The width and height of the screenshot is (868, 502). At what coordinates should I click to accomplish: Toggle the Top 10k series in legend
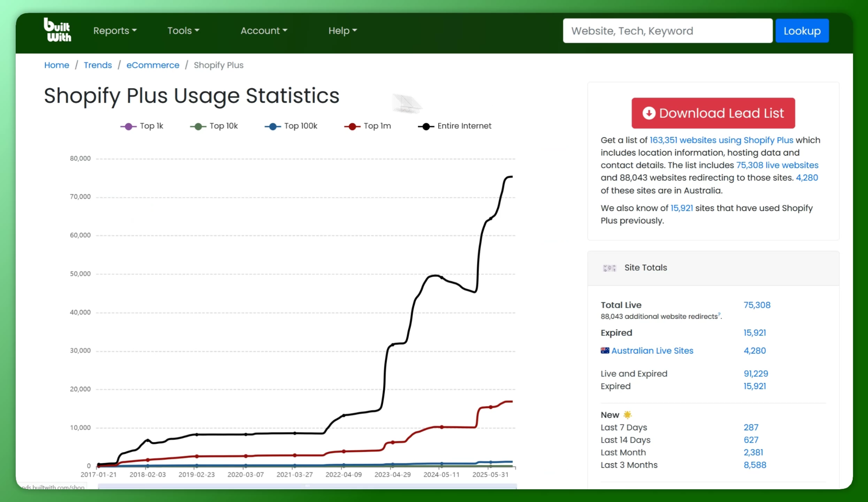214,126
